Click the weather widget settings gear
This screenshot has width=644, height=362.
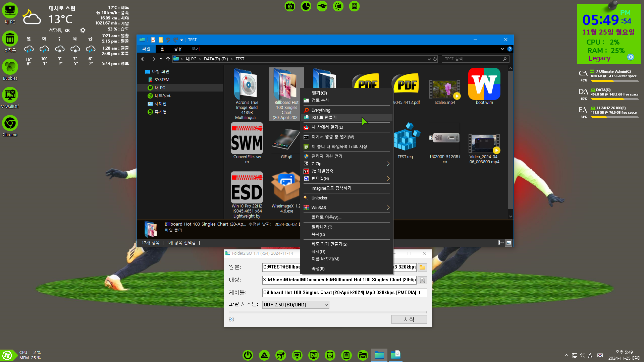pos(83,30)
